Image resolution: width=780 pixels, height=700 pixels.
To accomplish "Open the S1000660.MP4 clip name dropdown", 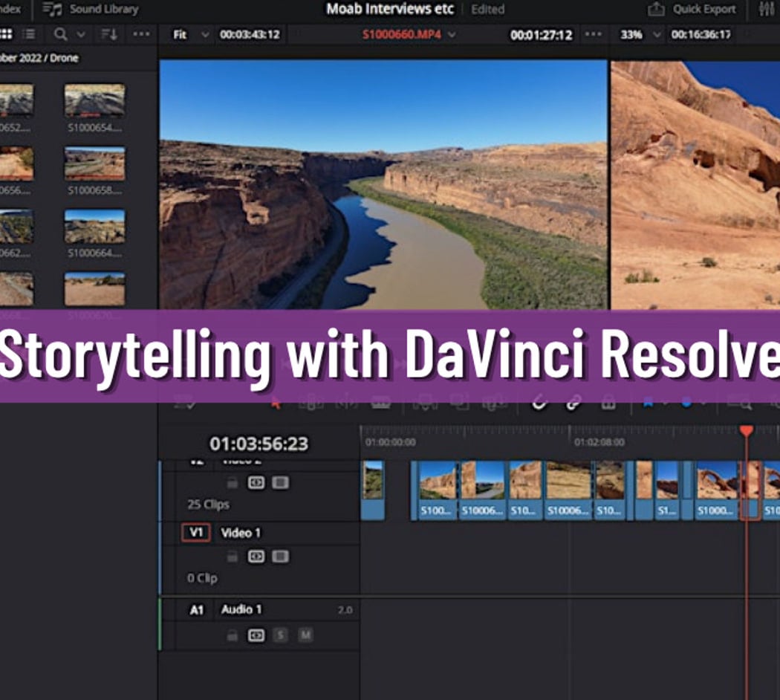I will [409, 34].
